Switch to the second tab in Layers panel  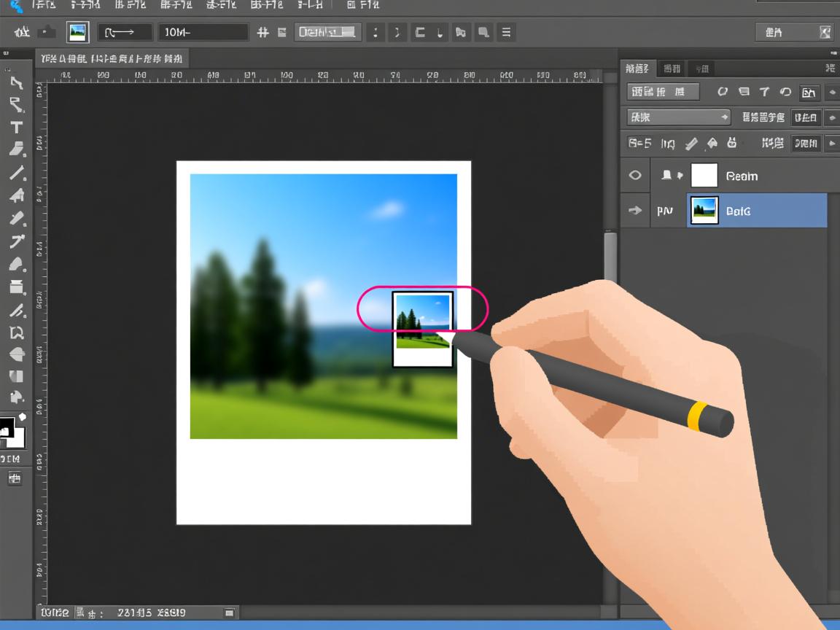(671, 68)
